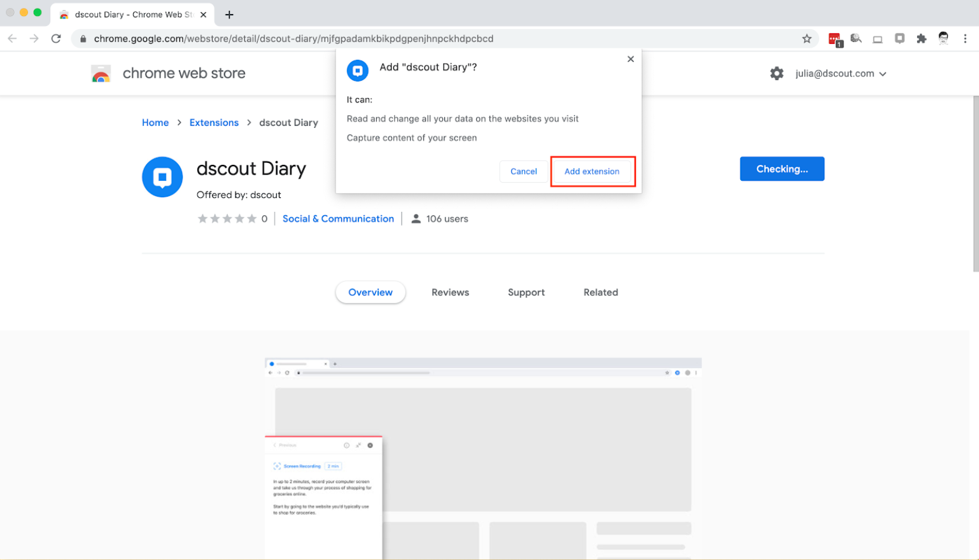Screen dimensions: 979x560
Task: Open a new tab with plus button
Action: point(230,15)
